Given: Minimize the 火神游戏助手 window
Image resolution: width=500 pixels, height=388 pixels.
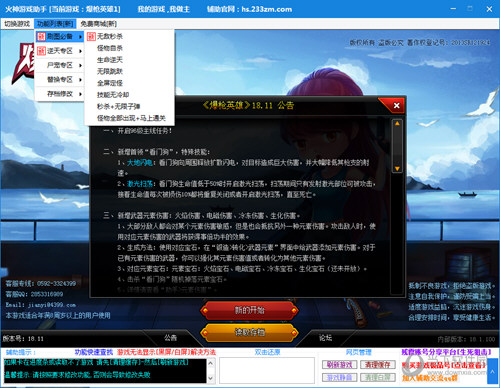Looking at the screenshot, I should coord(453,9).
